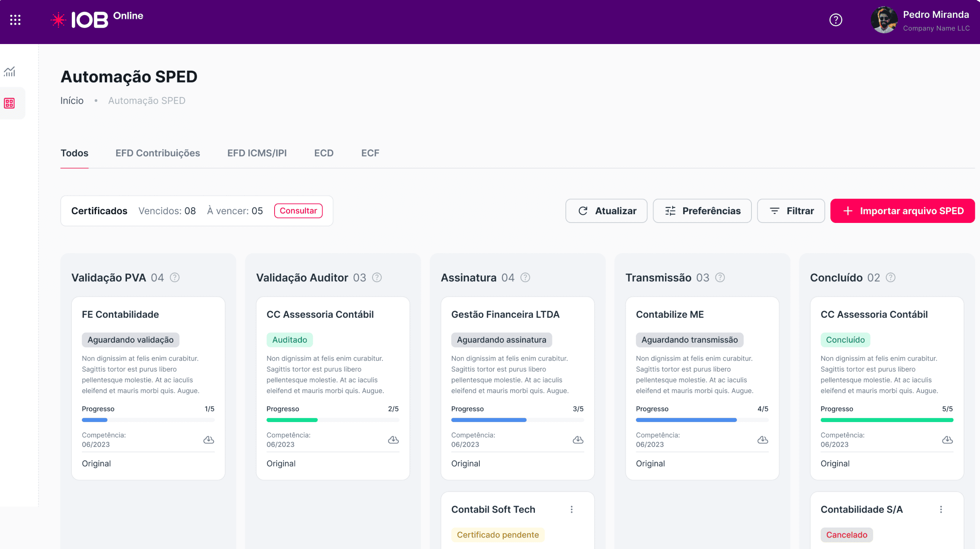980x549 pixels.
Task: Open the Gestão Financeira LTDA card title
Action: tap(505, 315)
